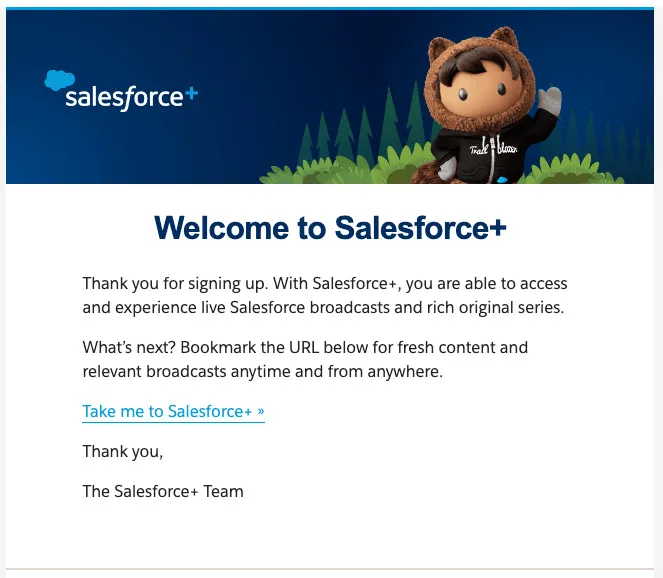This screenshot has height=578, width=663.
Task: Click the double arrow » at link end
Action: [x=260, y=412]
